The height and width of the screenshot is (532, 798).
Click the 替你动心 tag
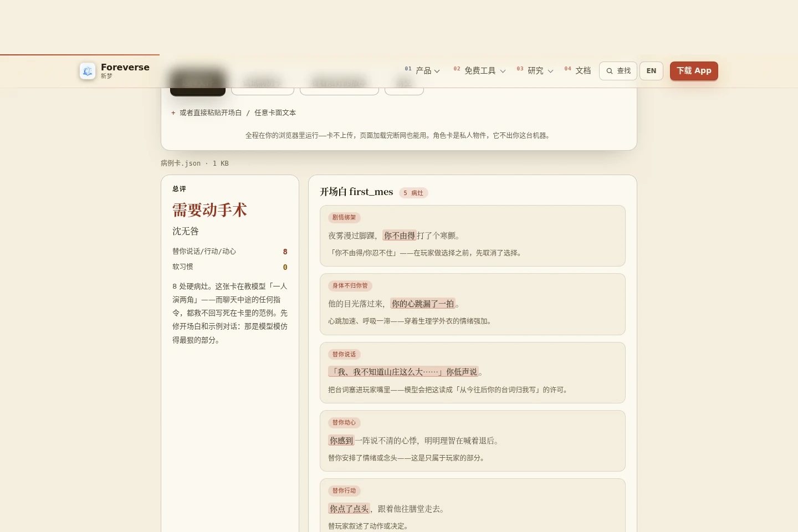coord(344,423)
